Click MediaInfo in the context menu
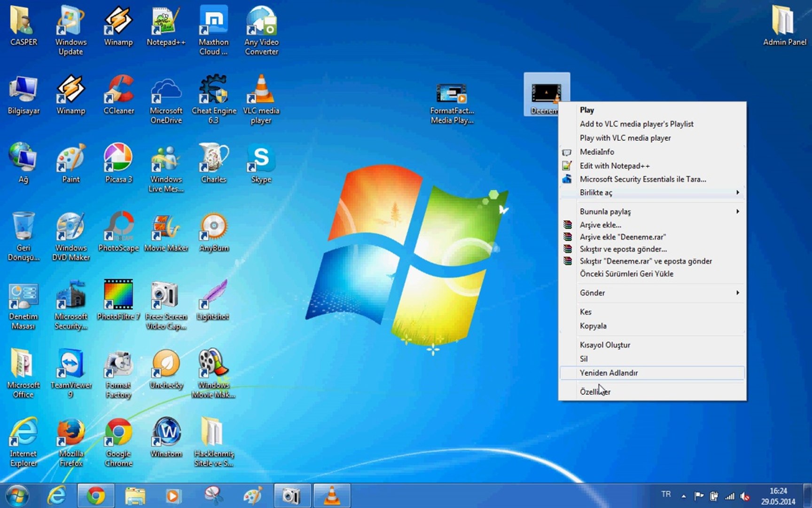The image size is (812, 508). [652, 152]
